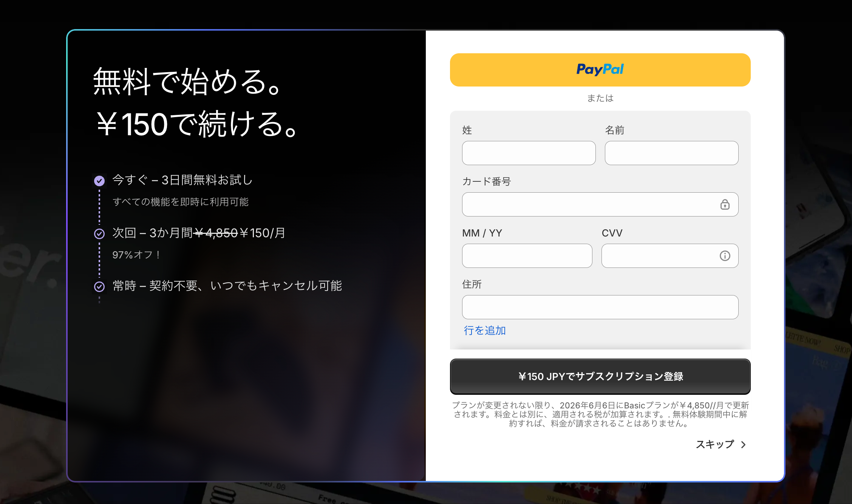Click the filled checkmark icon beside 今すぐ
The image size is (852, 504).
[99, 181]
